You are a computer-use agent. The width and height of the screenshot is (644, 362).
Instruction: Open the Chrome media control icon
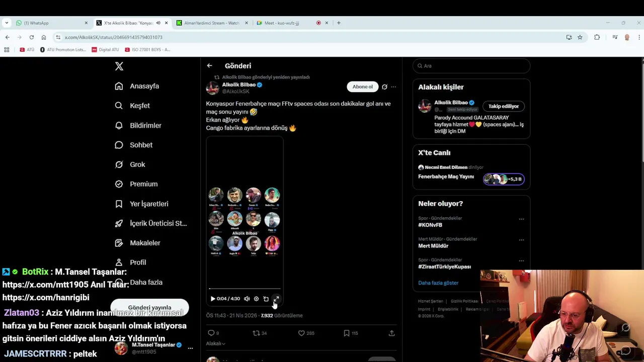click(x=615, y=37)
